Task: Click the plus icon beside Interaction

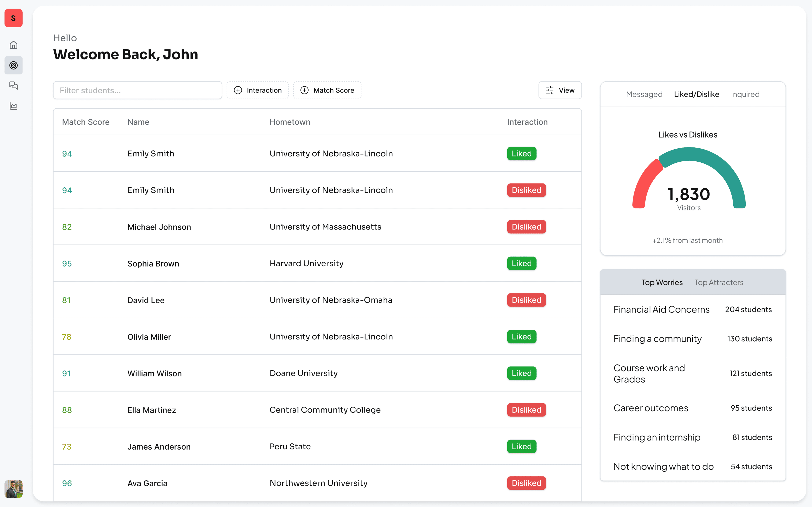Action: tap(238, 90)
